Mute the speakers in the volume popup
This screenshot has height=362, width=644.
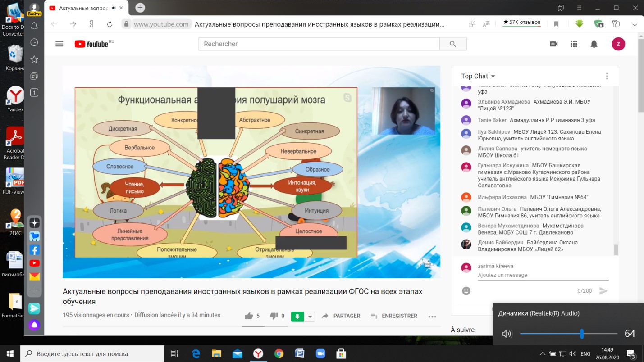507,334
